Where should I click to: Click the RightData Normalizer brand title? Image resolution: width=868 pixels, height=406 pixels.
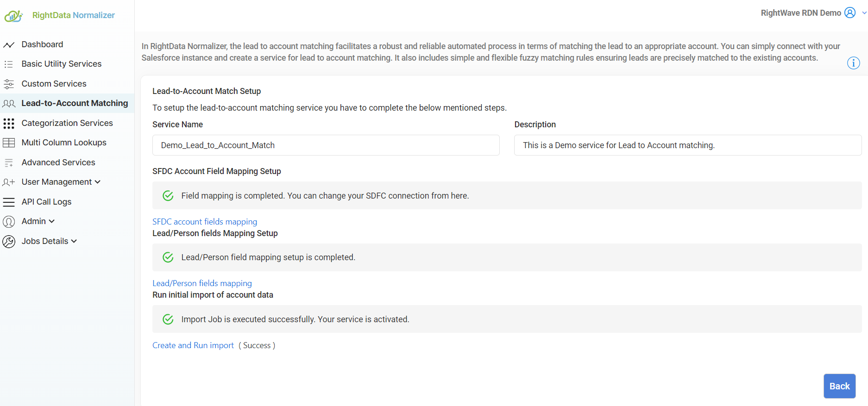click(x=74, y=15)
